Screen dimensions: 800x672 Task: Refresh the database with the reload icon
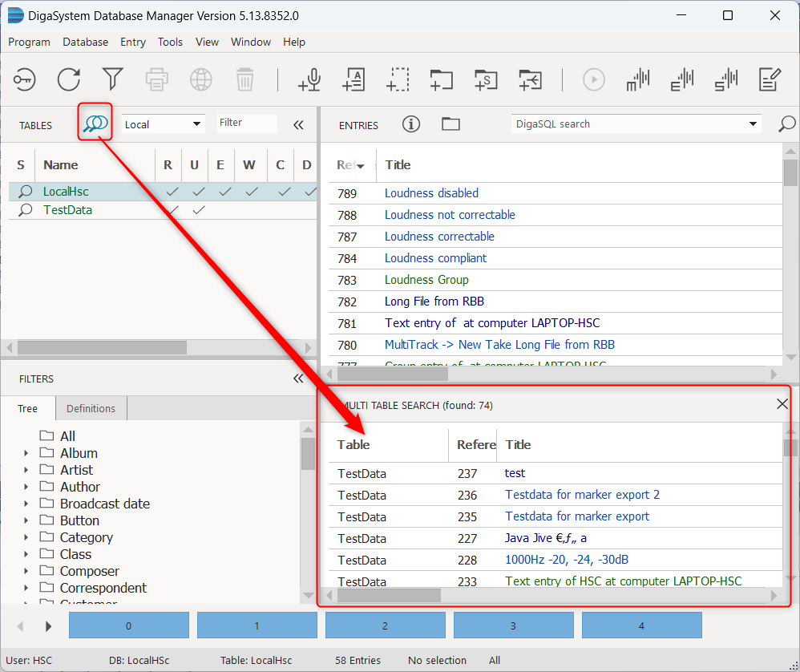coord(69,79)
